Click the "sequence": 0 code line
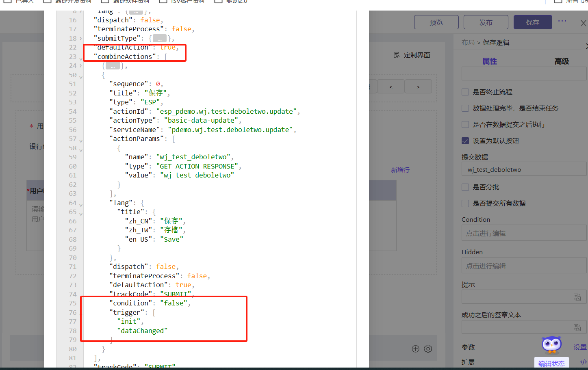Image resolution: width=588 pixels, height=370 pixels. pos(136,84)
